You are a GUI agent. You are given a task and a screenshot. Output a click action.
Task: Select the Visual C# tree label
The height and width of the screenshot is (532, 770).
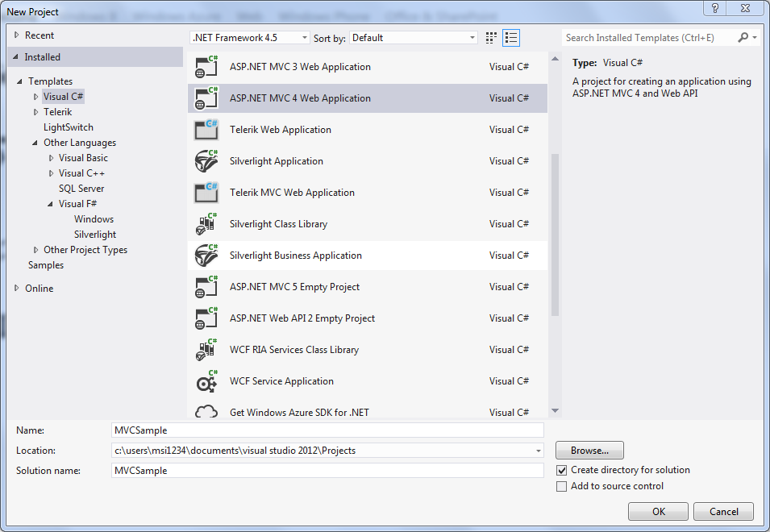coord(64,97)
